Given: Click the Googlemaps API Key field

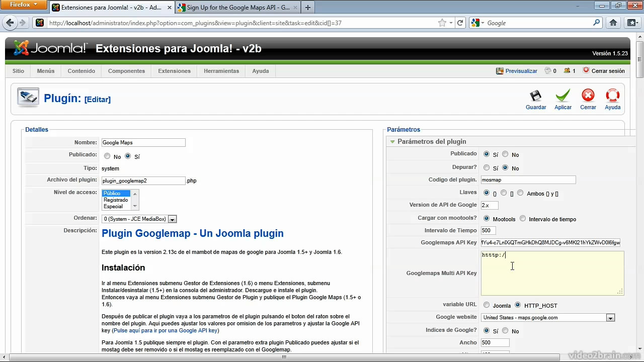Looking at the screenshot, I should pyautogui.click(x=550, y=242).
